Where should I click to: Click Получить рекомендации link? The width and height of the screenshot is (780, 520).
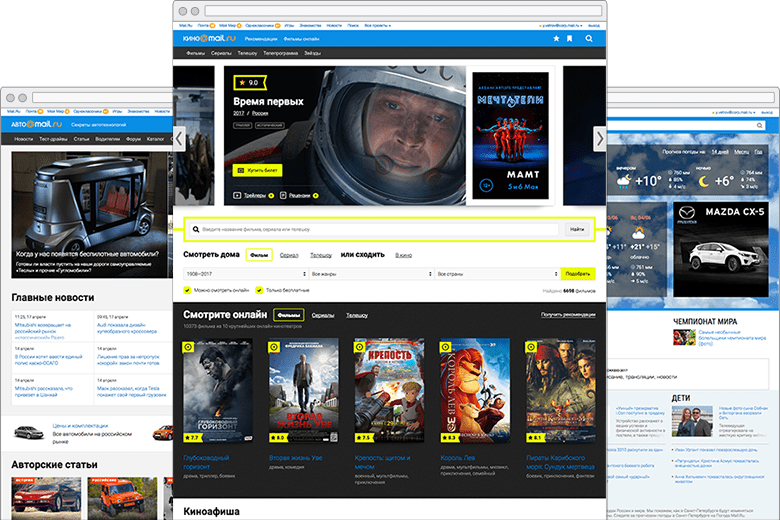pos(568,314)
